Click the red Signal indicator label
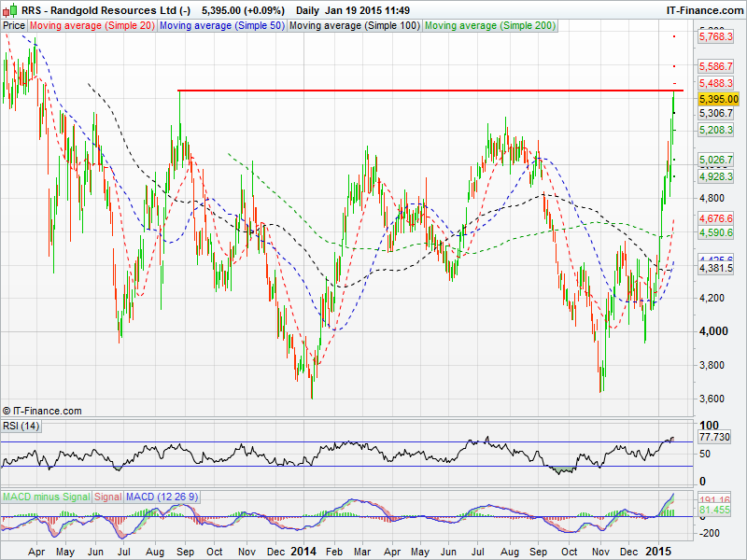747x560 pixels. (108, 496)
